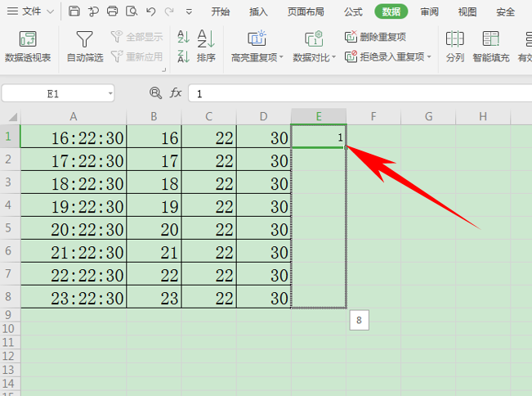Click cell E1 containing 1
Viewport: 532px width, 396px height.
click(x=319, y=137)
